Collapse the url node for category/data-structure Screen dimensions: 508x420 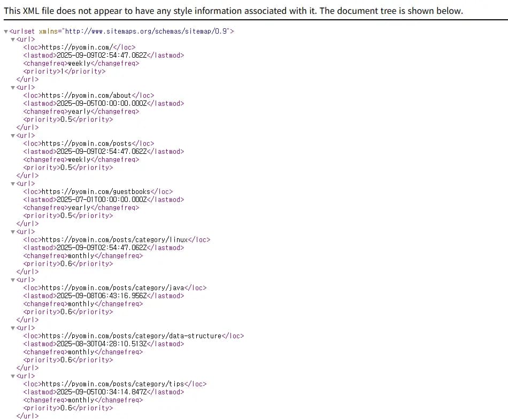(x=13, y=328)
